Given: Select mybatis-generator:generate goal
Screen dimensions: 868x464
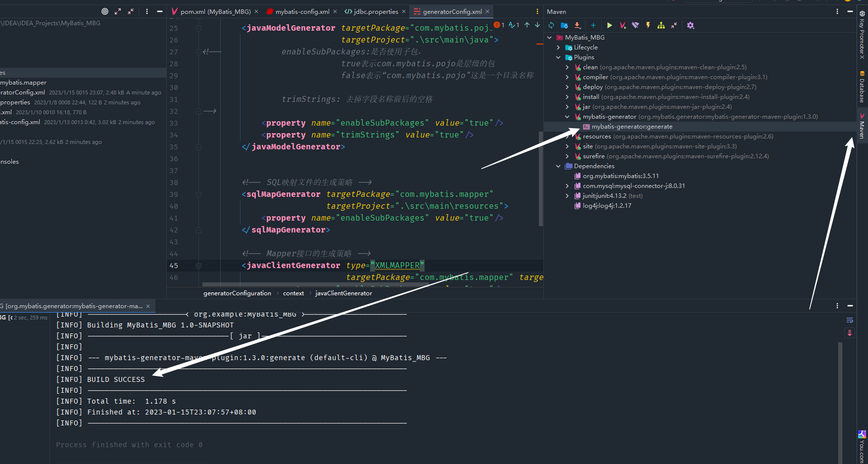Looking at the screenshot, I should click(631, 127).
